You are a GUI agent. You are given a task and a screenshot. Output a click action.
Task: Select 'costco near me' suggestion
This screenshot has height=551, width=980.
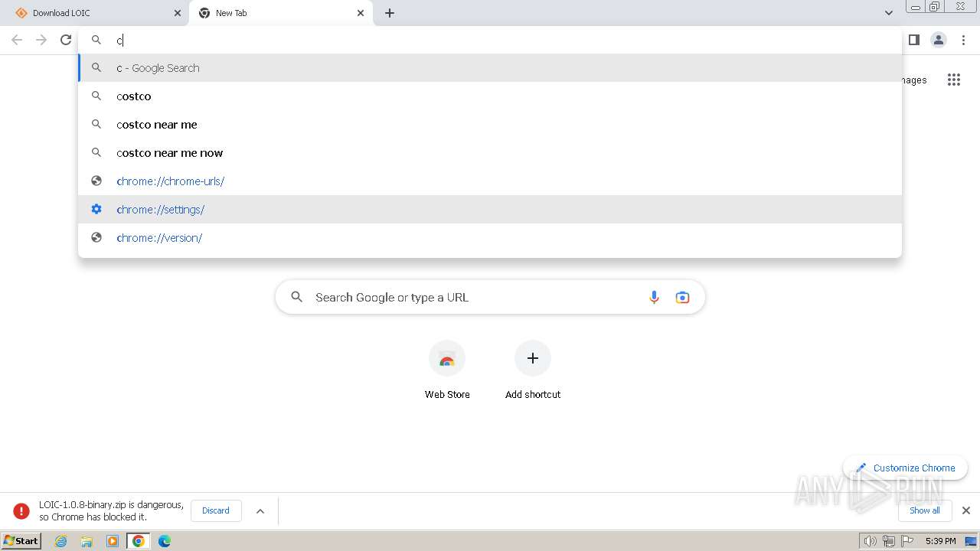pyautogui.click(x=490, y=125)
